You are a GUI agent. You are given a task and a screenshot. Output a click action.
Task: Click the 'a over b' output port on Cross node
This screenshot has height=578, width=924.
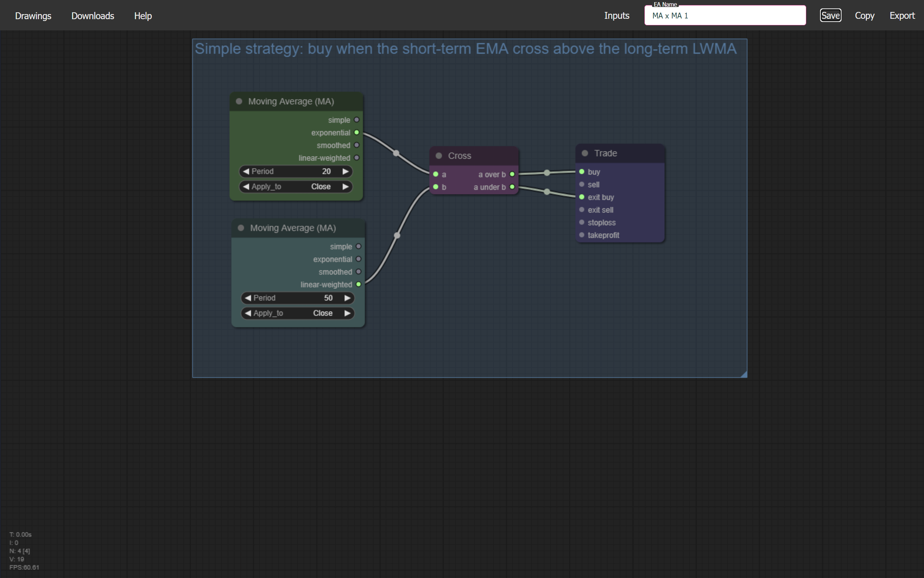pyautogui.click(x=513, y=174)
